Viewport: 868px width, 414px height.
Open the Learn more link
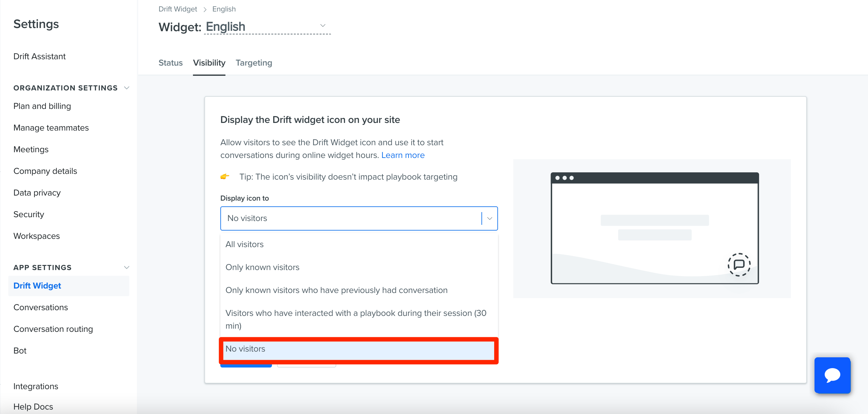click(x=403, y=155)
